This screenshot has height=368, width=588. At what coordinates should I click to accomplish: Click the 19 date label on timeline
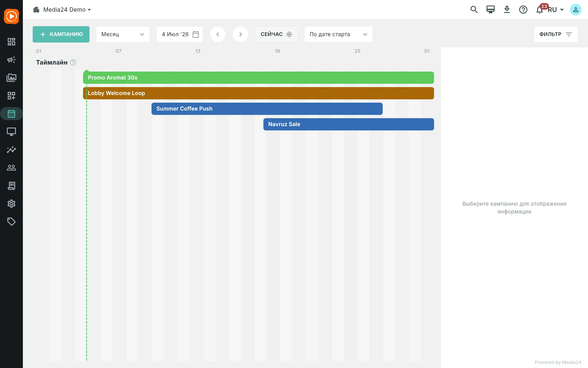pos(277,51)
